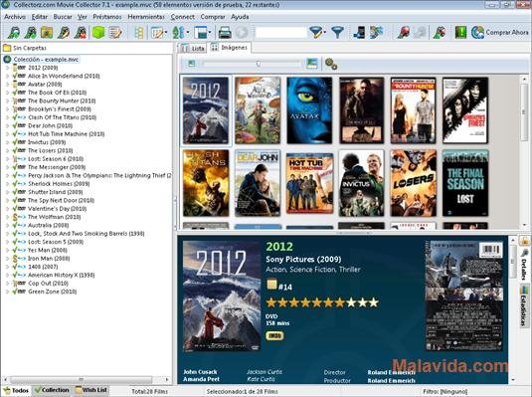The width and height of the screenshot is (532, 397).
Task: Click the star rating in movie details
Action: coord(322,302)
